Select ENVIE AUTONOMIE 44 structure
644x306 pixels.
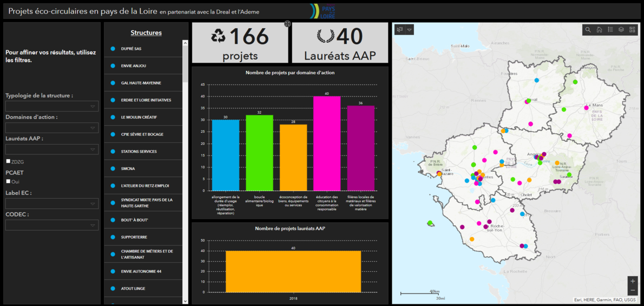[x=143, y=271]
